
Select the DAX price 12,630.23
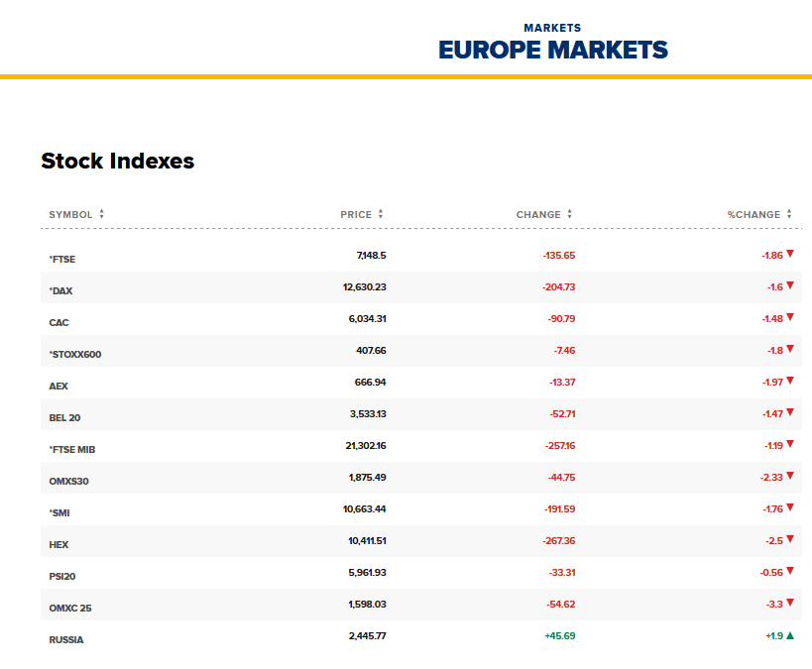(x=365, y=286)
